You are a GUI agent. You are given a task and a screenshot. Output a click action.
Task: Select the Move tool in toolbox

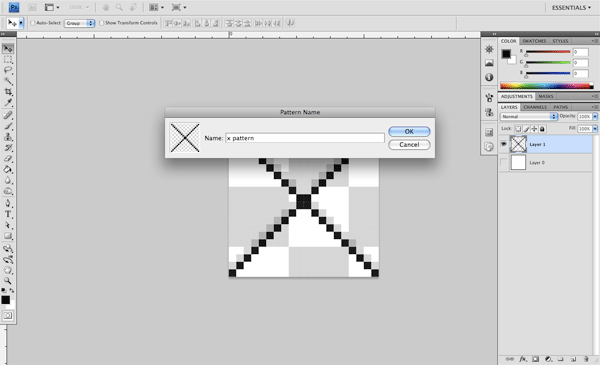[8, 49]
